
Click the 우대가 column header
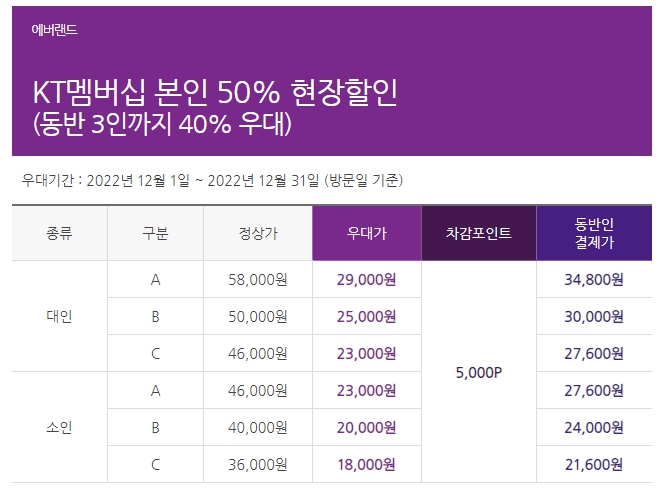pos(367,233)
